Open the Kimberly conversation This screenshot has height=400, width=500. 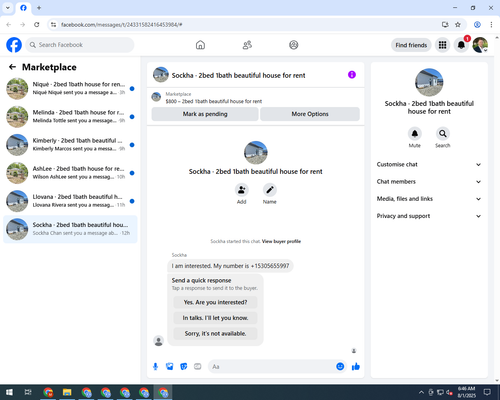70,145
